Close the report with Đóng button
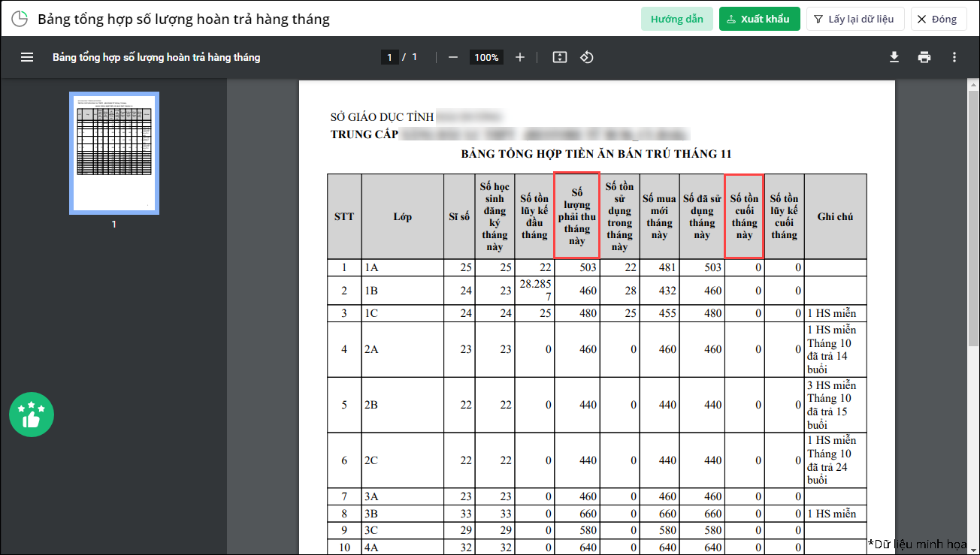The height and width of the screenshot is (555, 980). click(x=938, y=19)
